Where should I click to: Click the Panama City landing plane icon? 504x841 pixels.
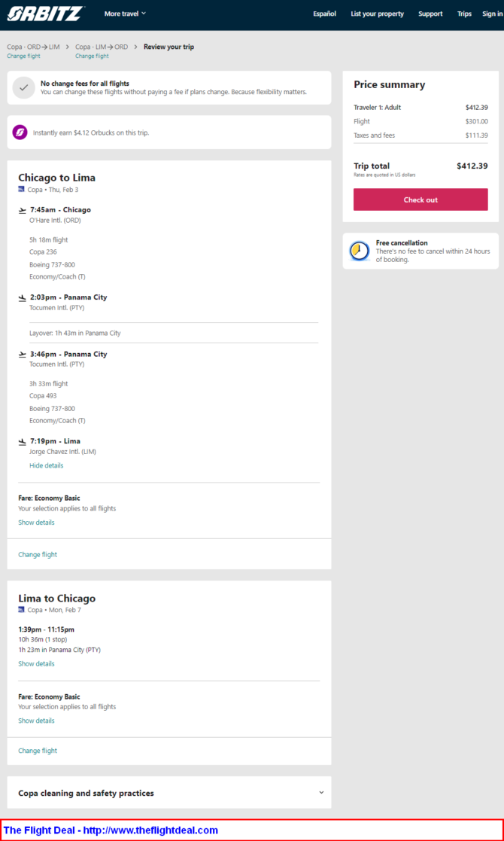[x=23, y=297]
